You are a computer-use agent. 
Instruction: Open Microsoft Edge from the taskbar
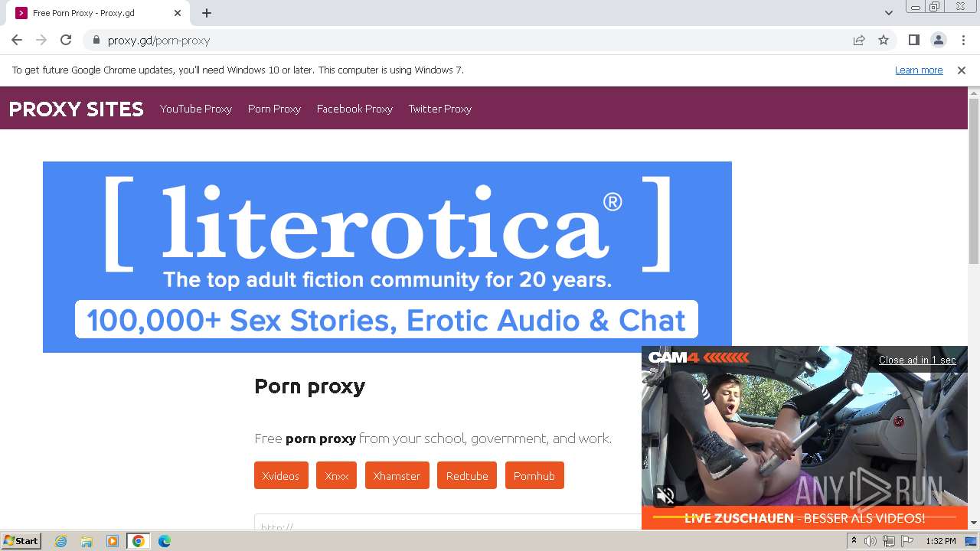[165, 541]
